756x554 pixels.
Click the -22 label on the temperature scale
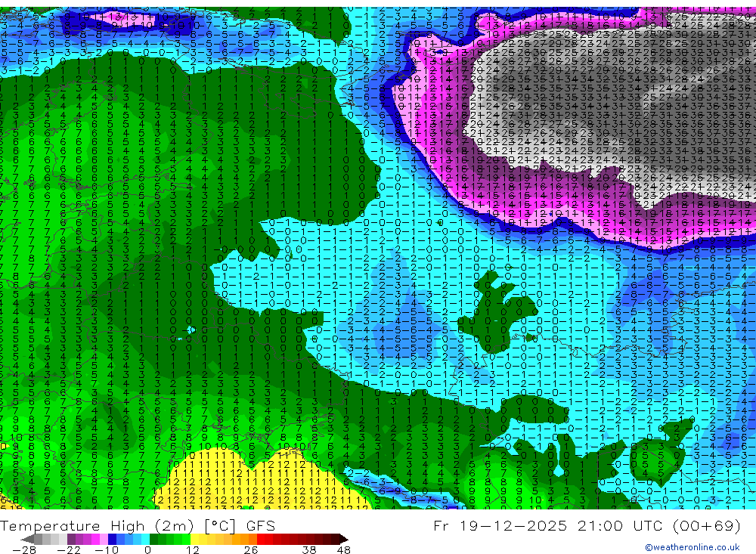(69, 550)
